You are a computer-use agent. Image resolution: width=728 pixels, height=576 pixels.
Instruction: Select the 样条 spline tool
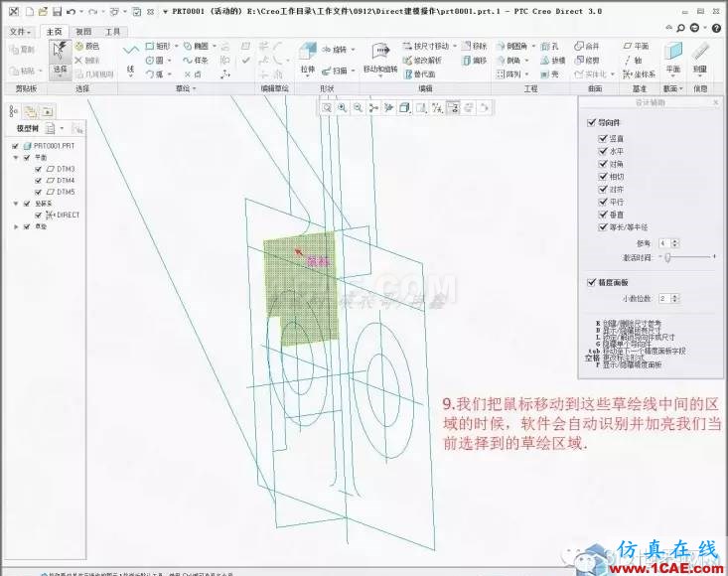coord(196,61)
